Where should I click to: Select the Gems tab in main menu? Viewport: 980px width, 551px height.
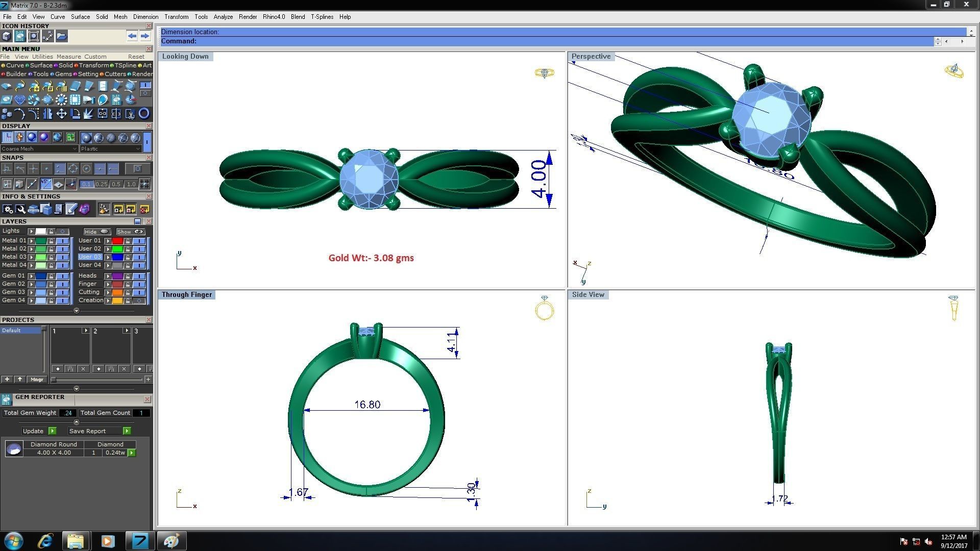(63, 74)
